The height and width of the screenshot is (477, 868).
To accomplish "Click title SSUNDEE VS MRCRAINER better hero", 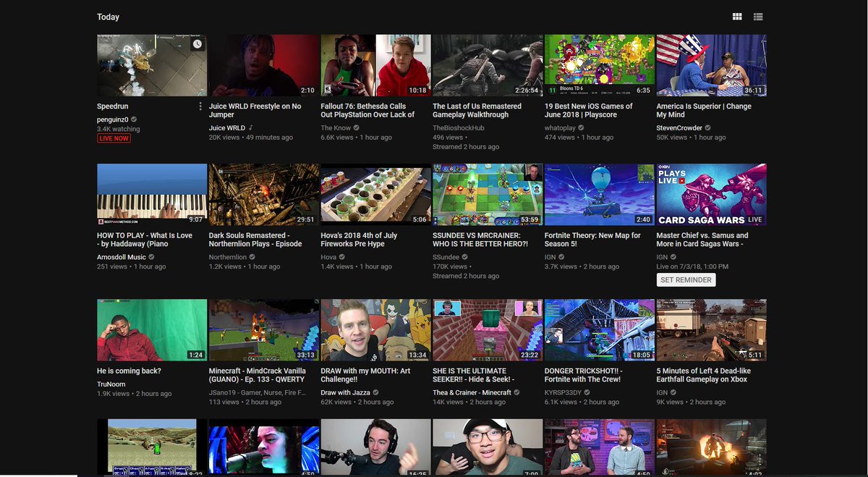I will [480, 240].
